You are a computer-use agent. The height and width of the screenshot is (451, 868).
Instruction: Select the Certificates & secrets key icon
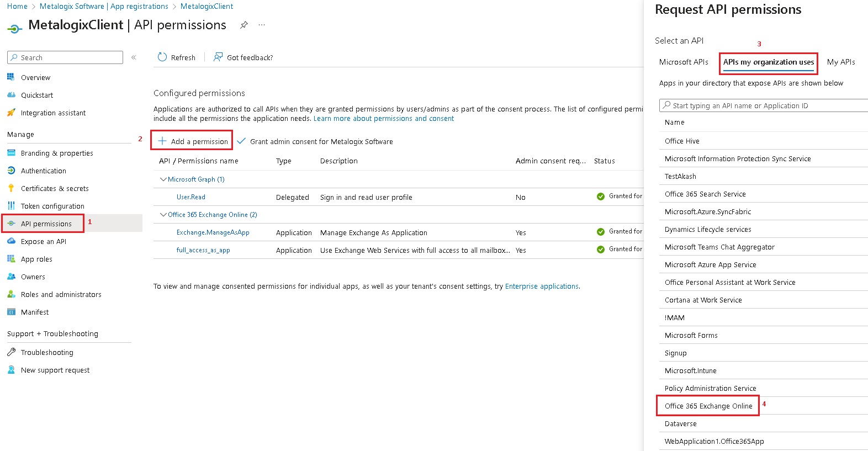[11, 188]
